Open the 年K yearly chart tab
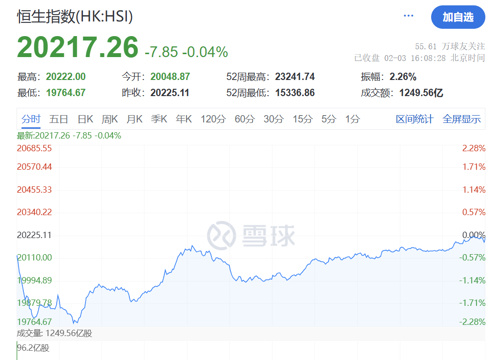500x360 pixels. [184, 119]
